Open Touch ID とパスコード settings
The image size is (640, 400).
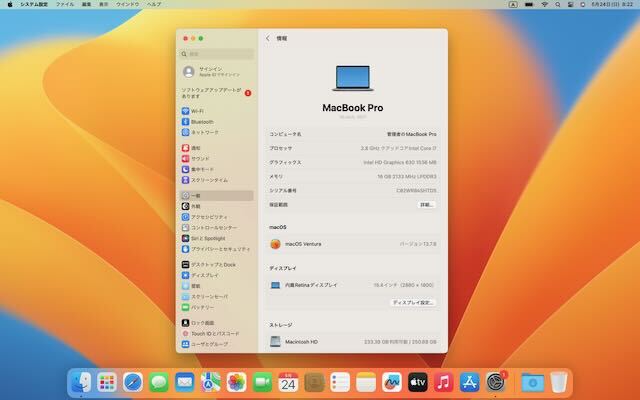coord(217,333)
